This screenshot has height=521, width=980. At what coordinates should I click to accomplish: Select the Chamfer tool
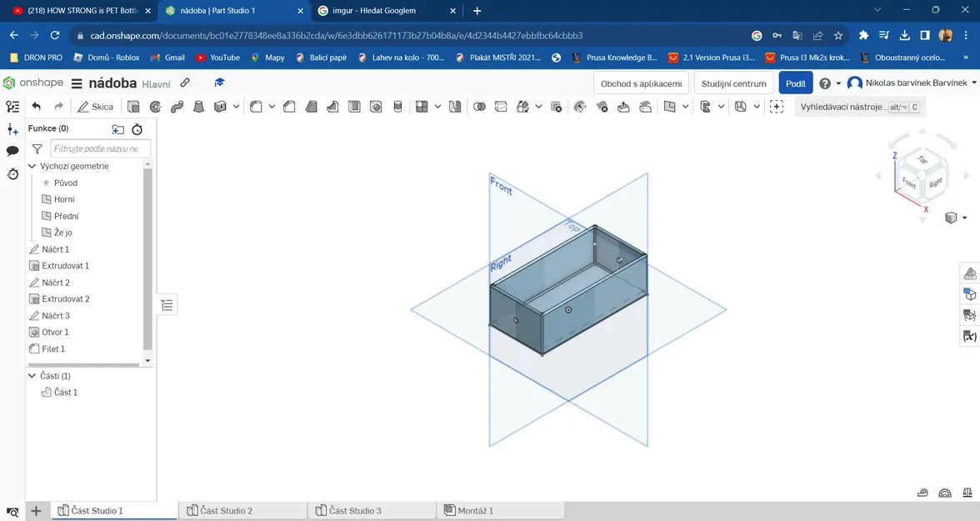point(289,107)
